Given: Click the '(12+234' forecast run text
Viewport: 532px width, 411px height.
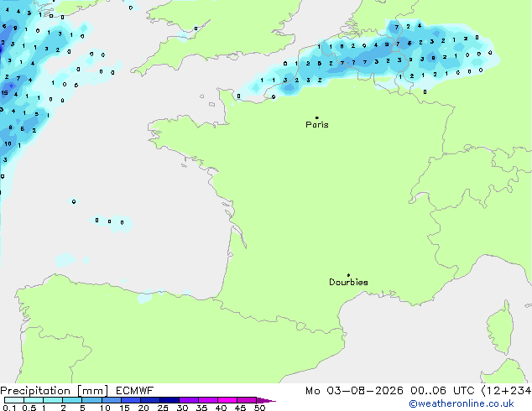Looking at the screenshot, I should 506,391.
